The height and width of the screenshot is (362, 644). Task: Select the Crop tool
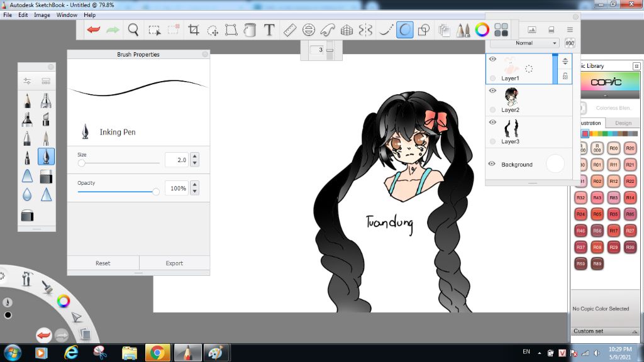click(194, 30)
